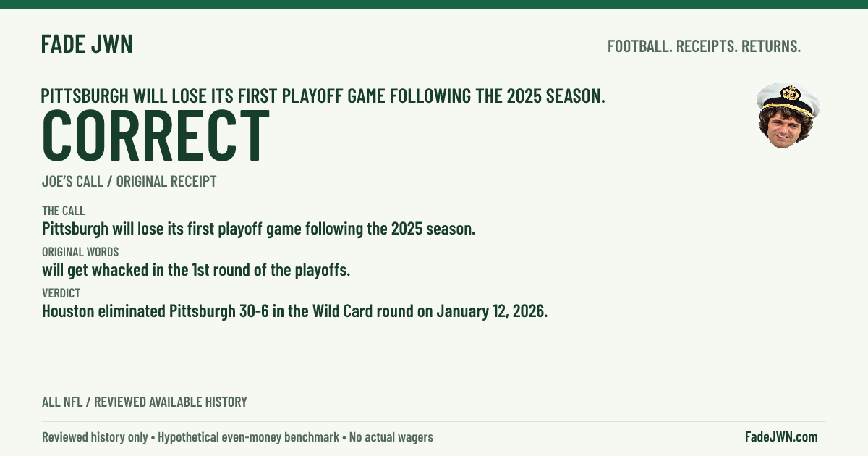Select THE CALL section label
The height and width of the screenshot is (456, 868).
[x=63, y=211]
